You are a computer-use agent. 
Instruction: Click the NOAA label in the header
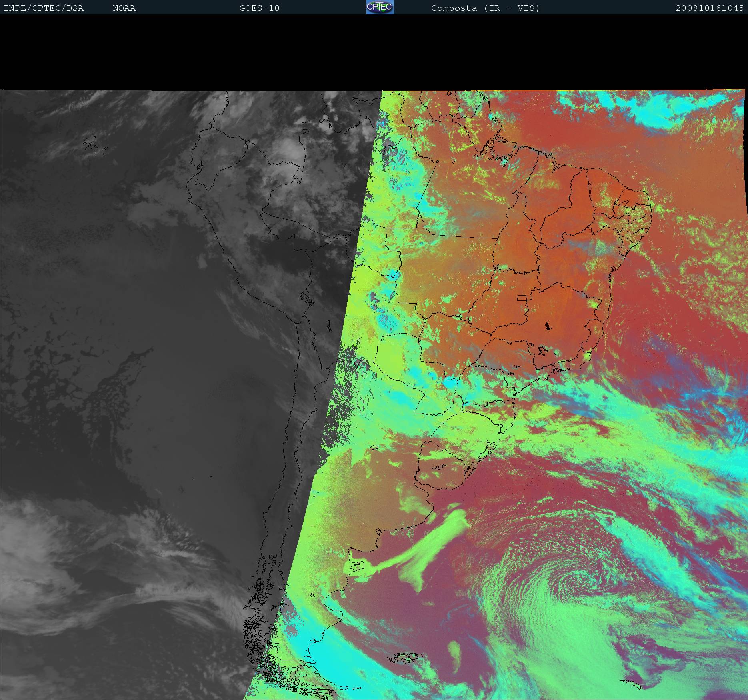pos(124,8)
